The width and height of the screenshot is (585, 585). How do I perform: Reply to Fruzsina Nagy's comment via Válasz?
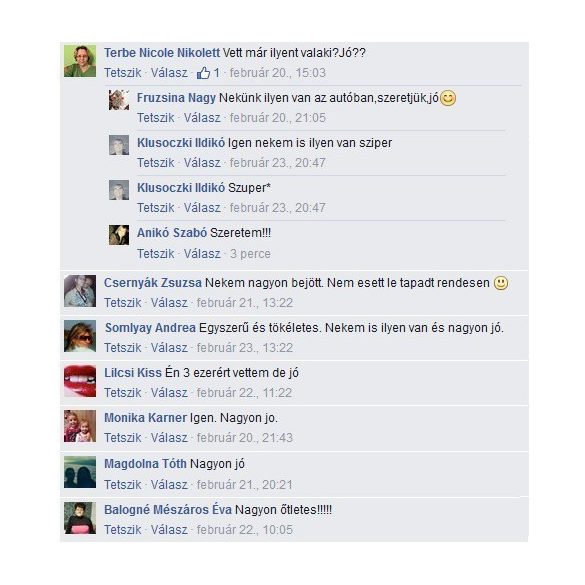[x=202, y=118]
